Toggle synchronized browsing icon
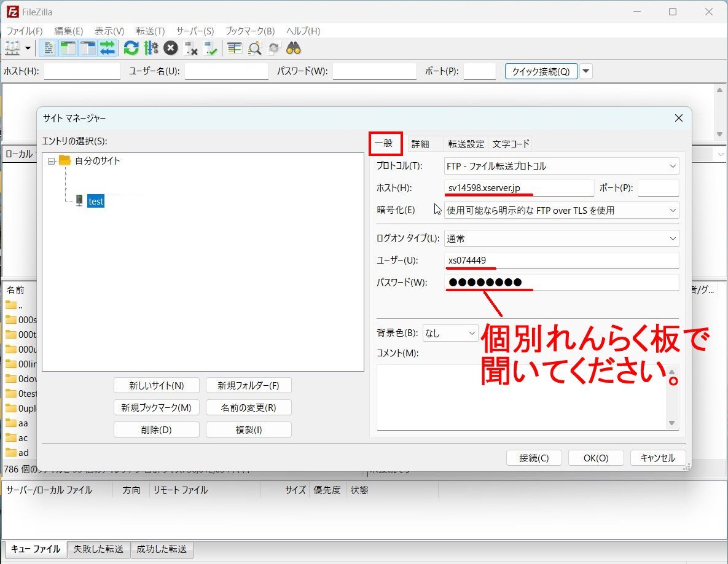 tap(274, 49)
